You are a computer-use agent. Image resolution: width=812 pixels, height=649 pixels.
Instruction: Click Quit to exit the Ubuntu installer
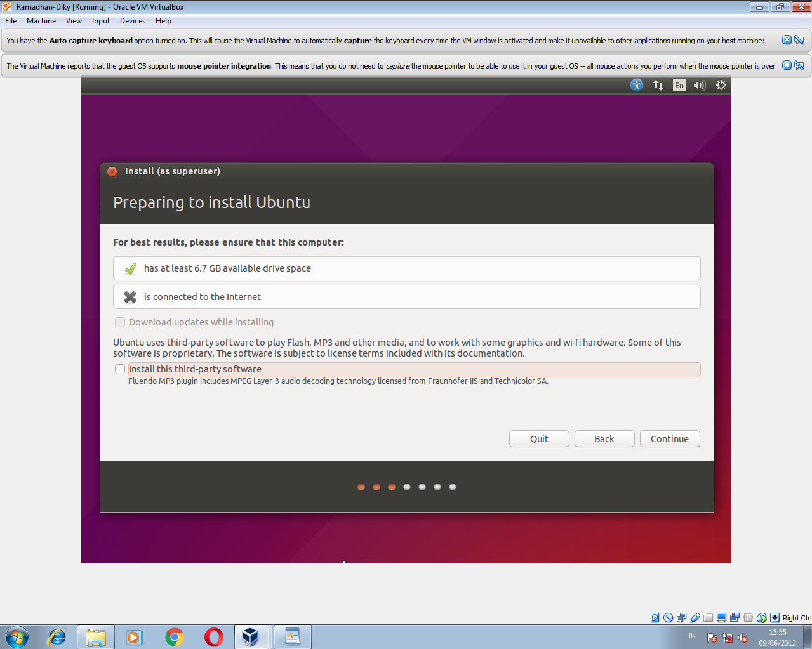tap(538, 438)
